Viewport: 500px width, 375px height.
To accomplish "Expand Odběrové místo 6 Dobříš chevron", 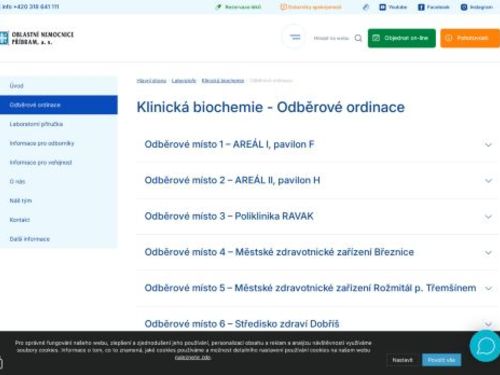I will (x=488, y=324).
